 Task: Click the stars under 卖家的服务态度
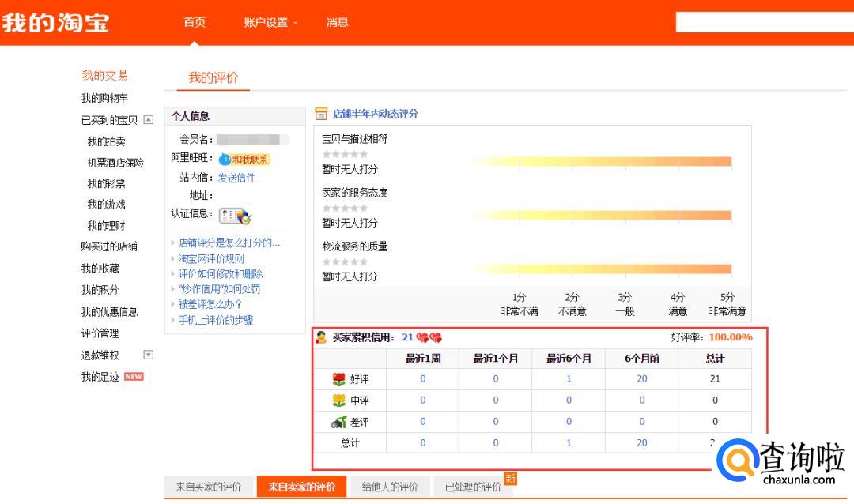point(345,209)
